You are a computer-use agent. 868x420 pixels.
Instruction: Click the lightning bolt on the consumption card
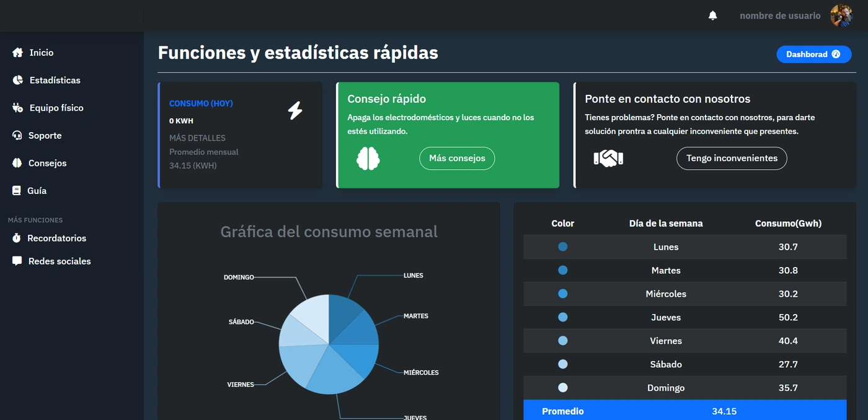[295, 111]
